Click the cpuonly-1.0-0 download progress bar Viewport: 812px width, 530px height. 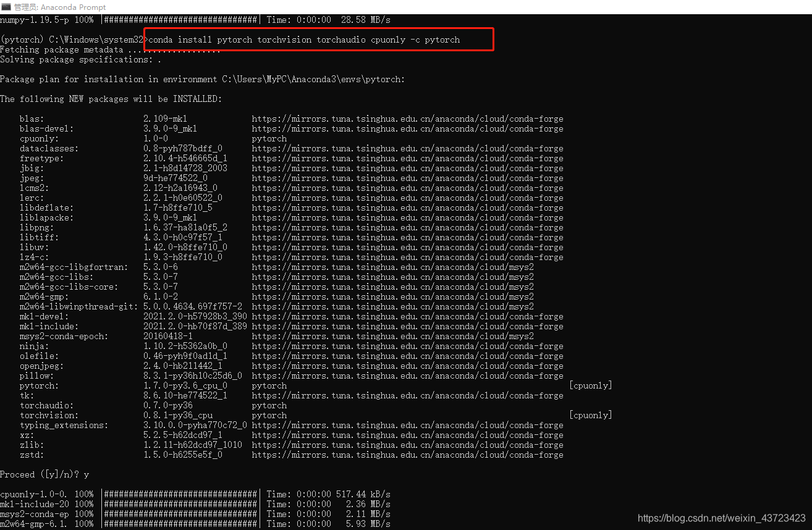pos(180,494)
